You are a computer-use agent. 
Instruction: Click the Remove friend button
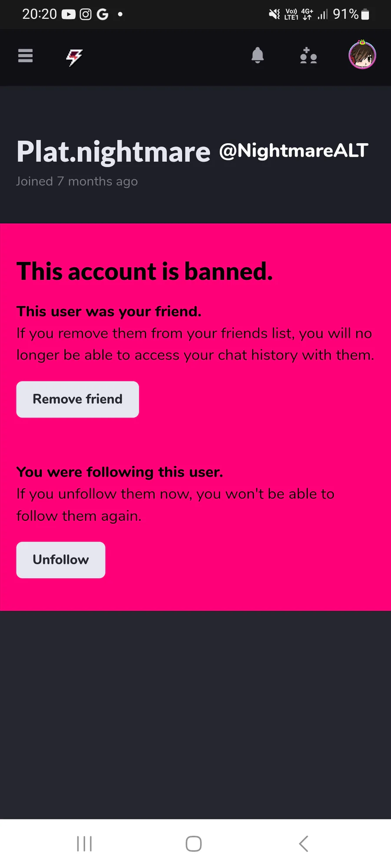coord(78,399)
